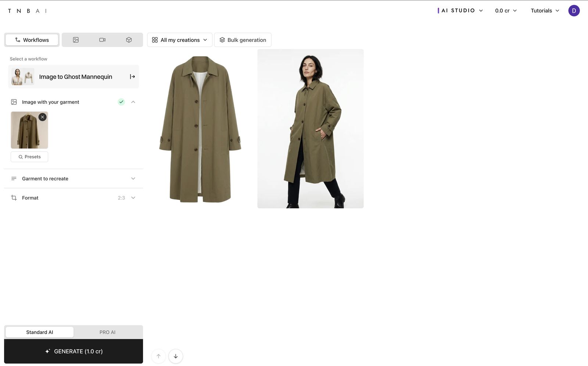Collapse the Image with your garment section
Image resolution: width=588 pixels, height=366 pixels.
click(133, 102)
